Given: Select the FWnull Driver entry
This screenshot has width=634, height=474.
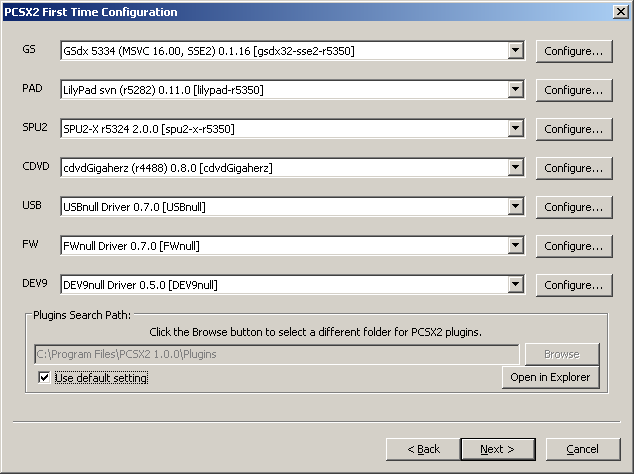Looking at the screenshot, I should click(131, 246).
